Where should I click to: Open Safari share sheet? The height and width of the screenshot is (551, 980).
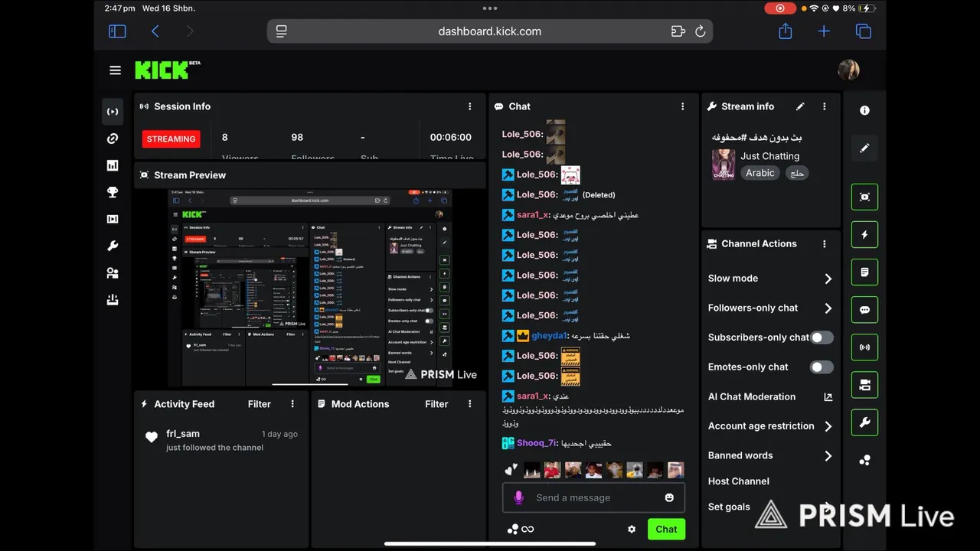tap(786, 31)
